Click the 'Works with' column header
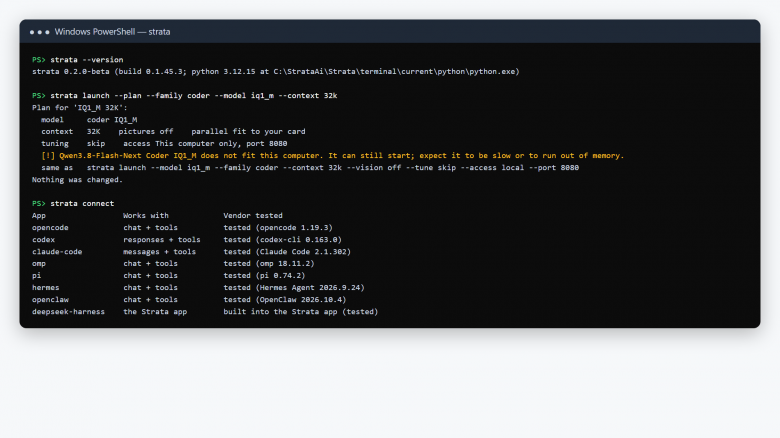 [146, 216]
